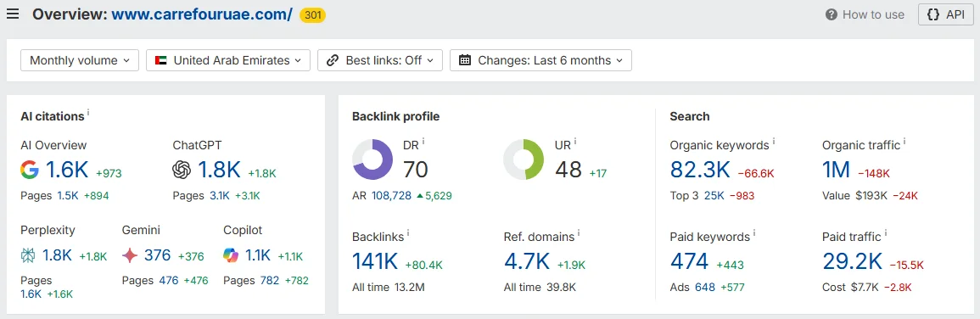Viewport: 980px width, 319px height.
Task: Click the Perplexity logo icon
Action: (29, 255)
